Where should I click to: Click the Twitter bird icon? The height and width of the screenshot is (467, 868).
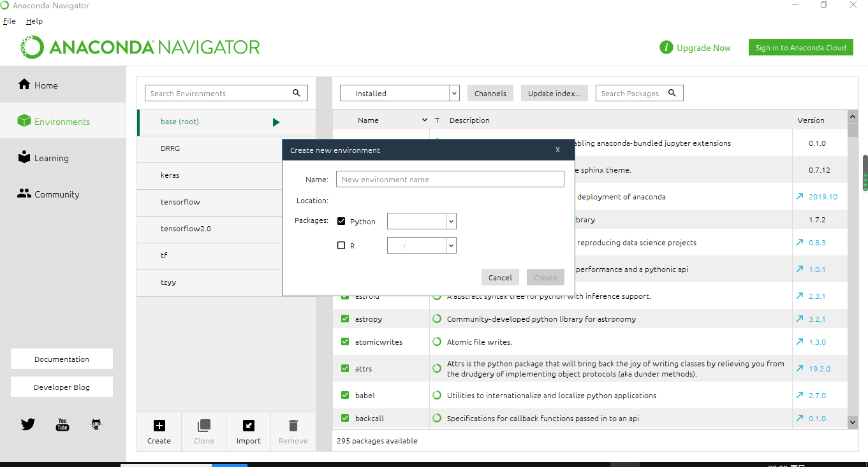pyautogui.click(x=28, y=424)
